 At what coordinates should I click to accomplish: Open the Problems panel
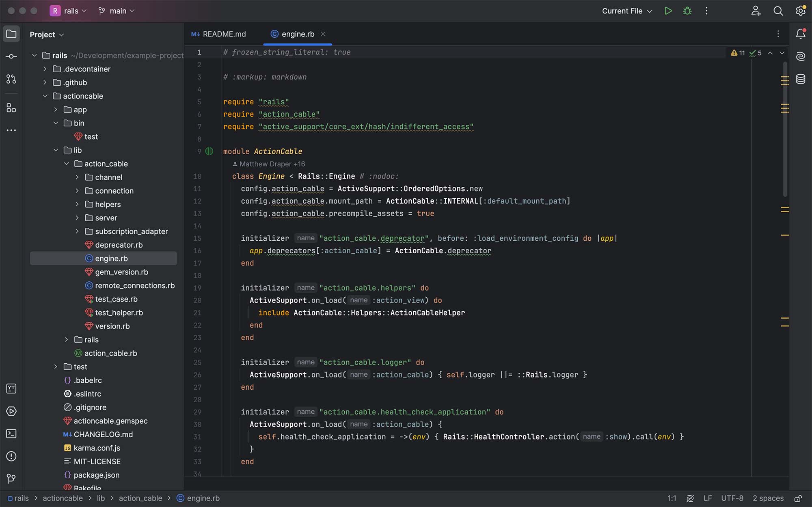(11, 456)
